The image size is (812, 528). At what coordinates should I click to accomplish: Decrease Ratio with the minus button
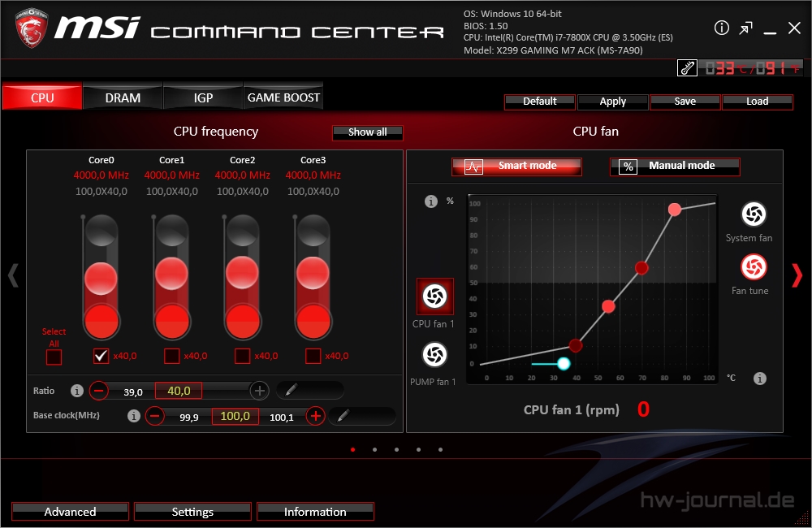tap(98, 391)
